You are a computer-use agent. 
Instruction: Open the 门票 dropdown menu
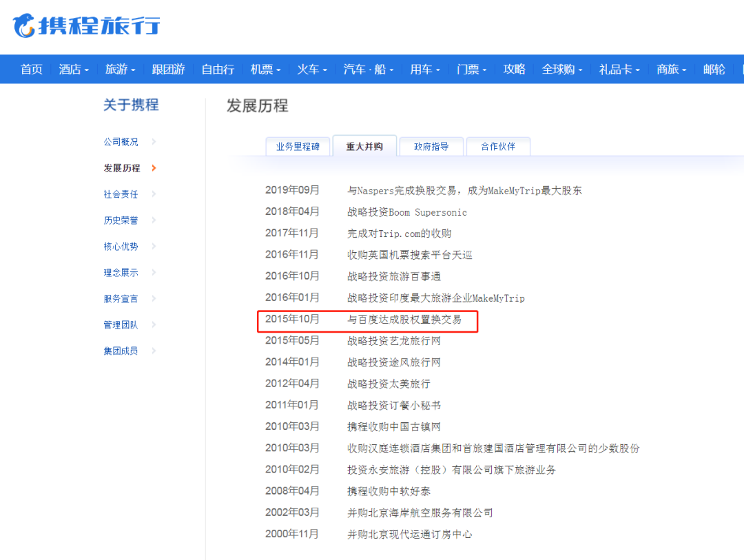(472, 70)
